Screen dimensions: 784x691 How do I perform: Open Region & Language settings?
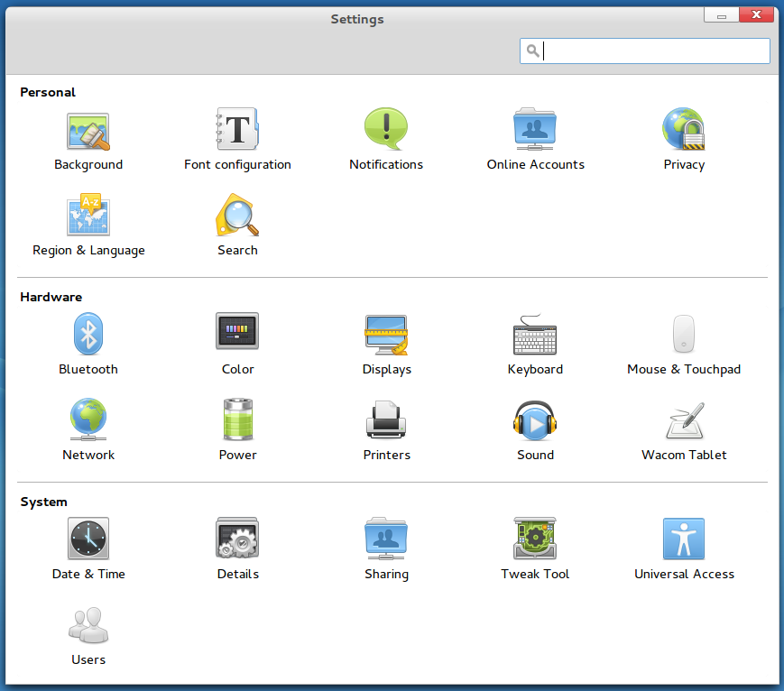pos(88,223)
